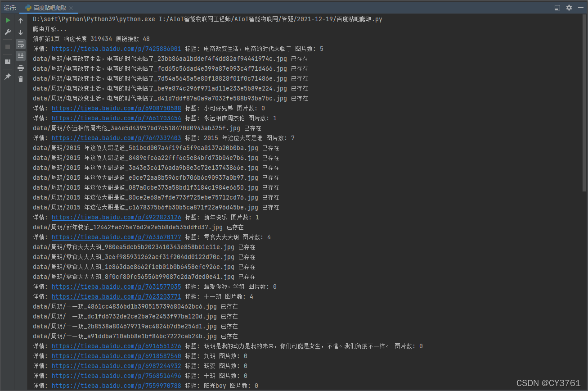
Task: Open link tieba.baidu.com/p/7425886001
Action: click(117, 49)
